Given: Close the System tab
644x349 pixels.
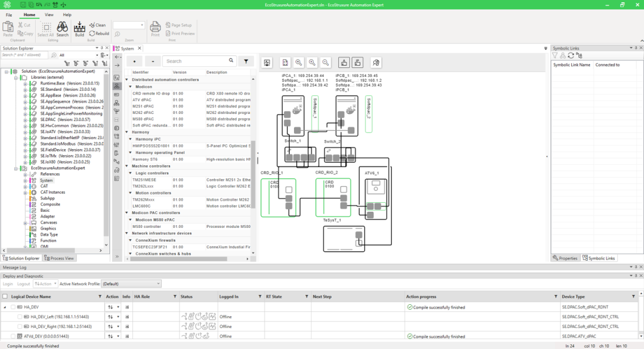Looking at the screenshot, I should click(x=140, y=48).
